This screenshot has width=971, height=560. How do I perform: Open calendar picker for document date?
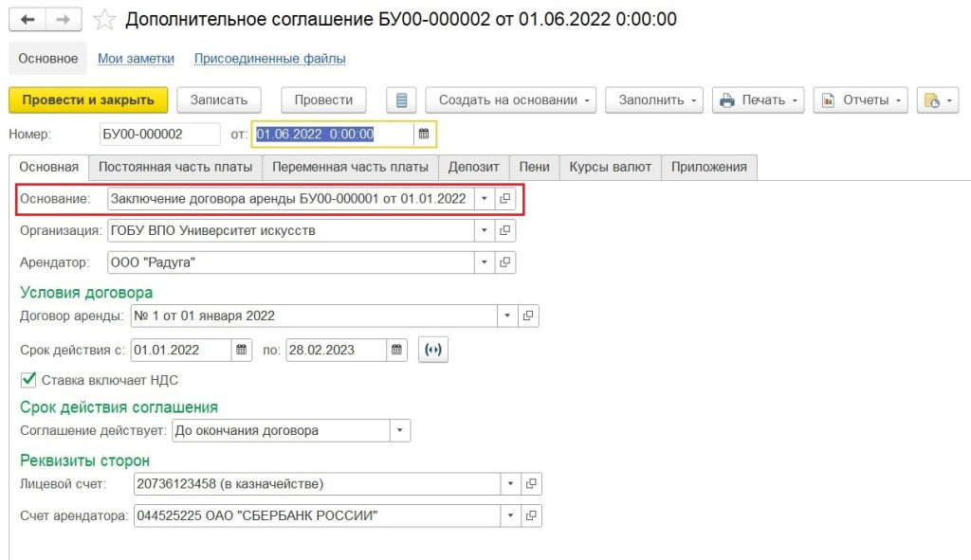pos(425,135)
